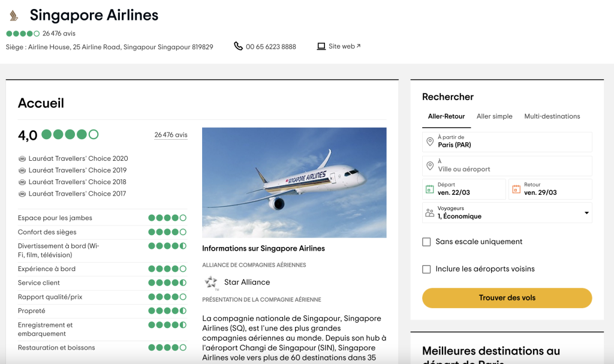Select the Multi-destinations tab
614x364 pixels.
tap(552, 116)
